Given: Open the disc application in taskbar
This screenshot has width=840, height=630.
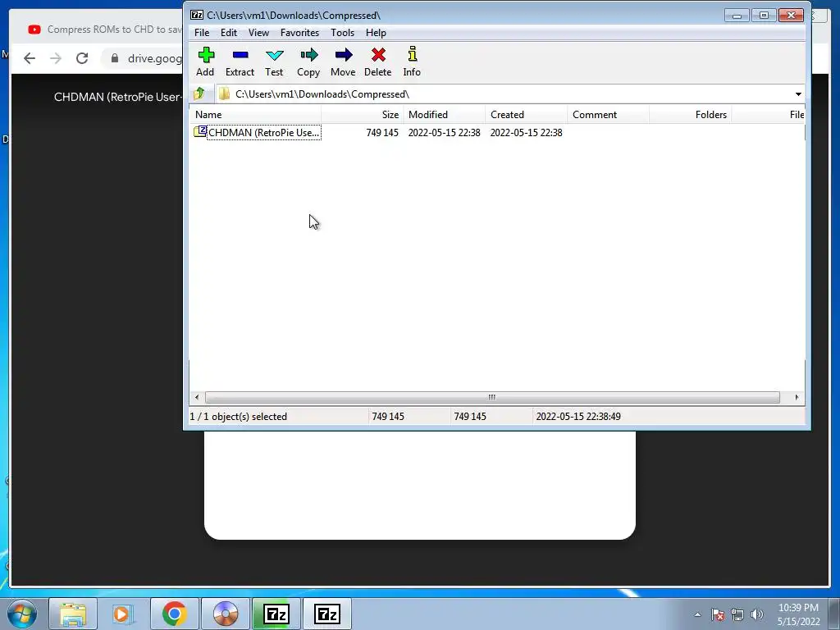Looking at the screenshot, I should coord(225,614).
